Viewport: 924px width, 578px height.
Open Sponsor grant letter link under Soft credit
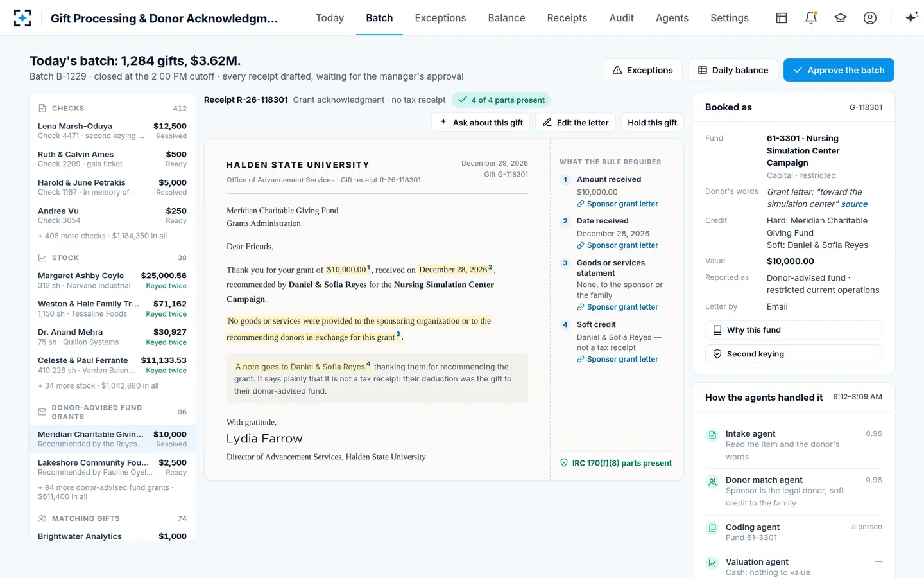pyautogui.click(x=617, y=360)
